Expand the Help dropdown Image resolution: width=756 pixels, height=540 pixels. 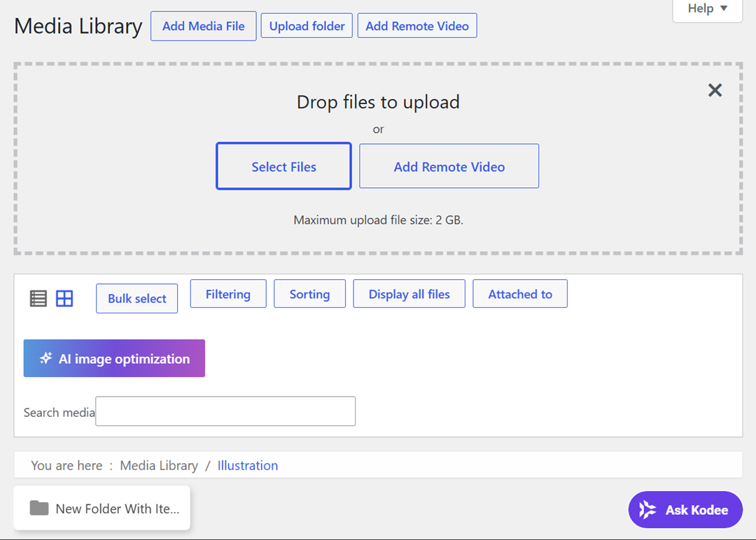pyautogui.click(x=707, y=9)
